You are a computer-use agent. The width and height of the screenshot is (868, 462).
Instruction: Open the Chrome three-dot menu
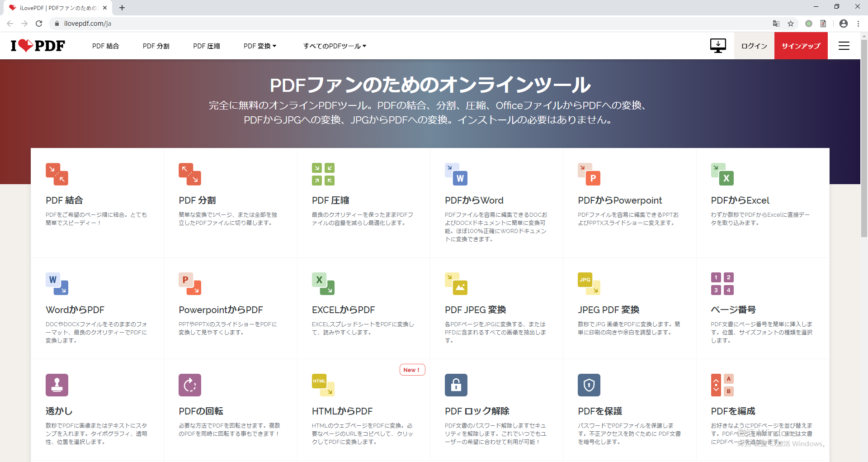[x=858, y=24]
